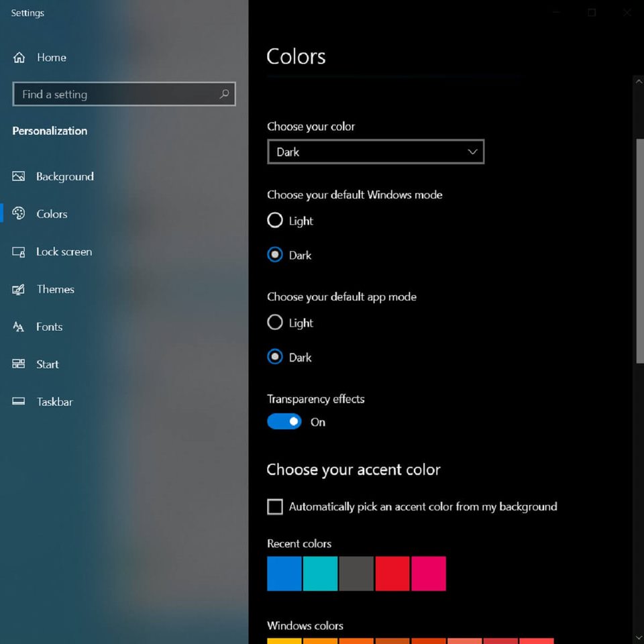
Task: Select Light for default Windows mode
Action: tap(275, 221)
